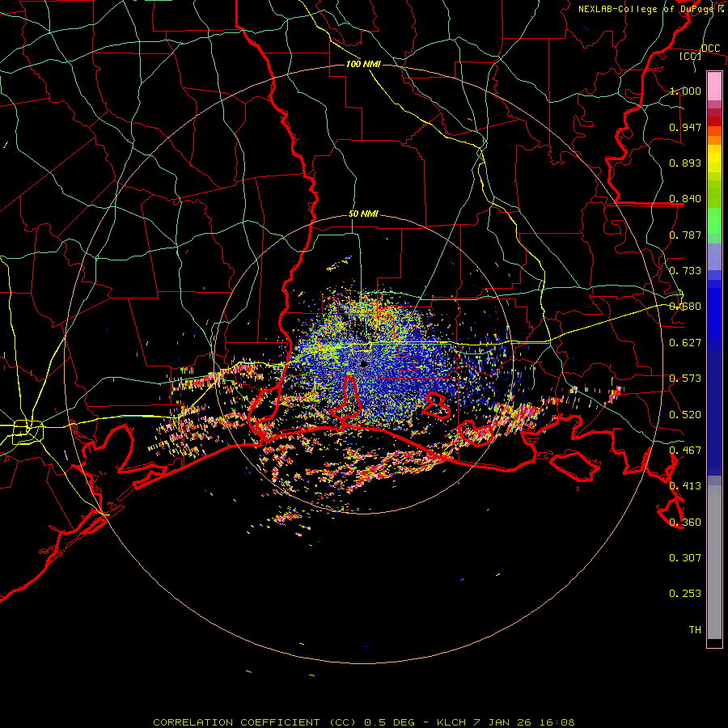
Task: Click the "[CC]" units label above colorbar
Action: [690, 56]
